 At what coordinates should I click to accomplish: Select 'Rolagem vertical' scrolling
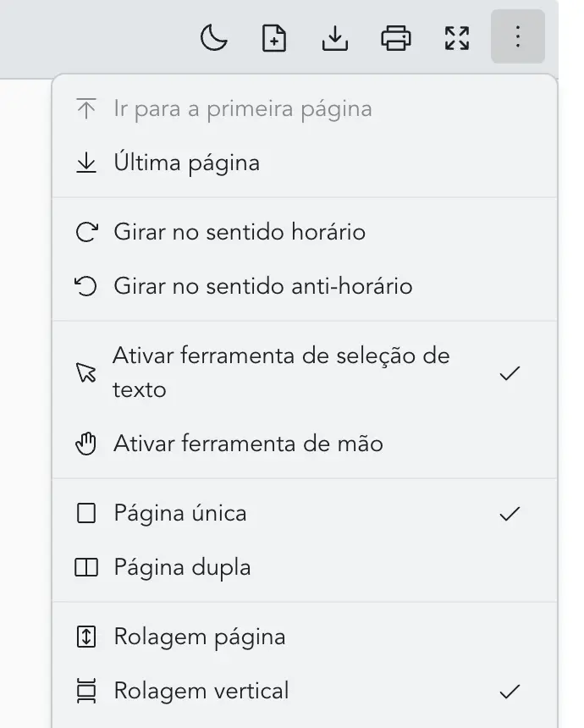[201, 691]
